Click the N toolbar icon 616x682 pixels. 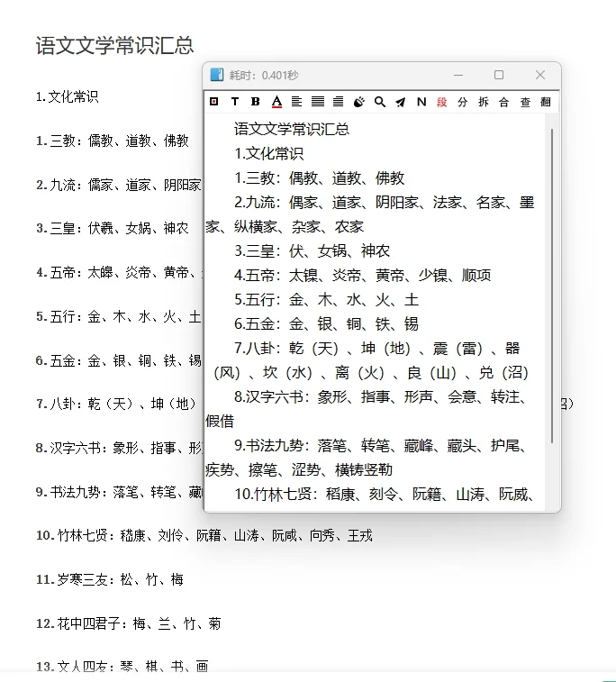tap(421, 102)
